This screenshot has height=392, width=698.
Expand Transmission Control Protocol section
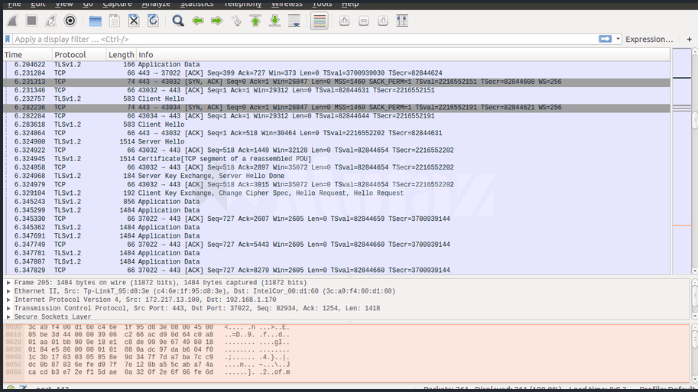point(8,308)
